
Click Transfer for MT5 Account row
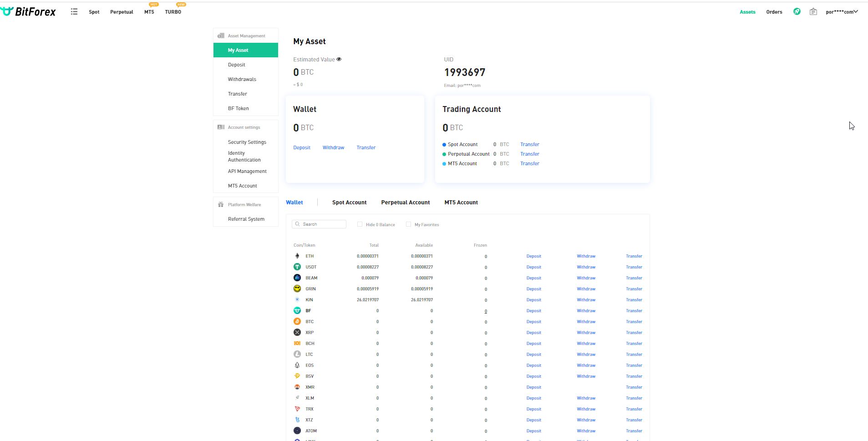point(530,163)
